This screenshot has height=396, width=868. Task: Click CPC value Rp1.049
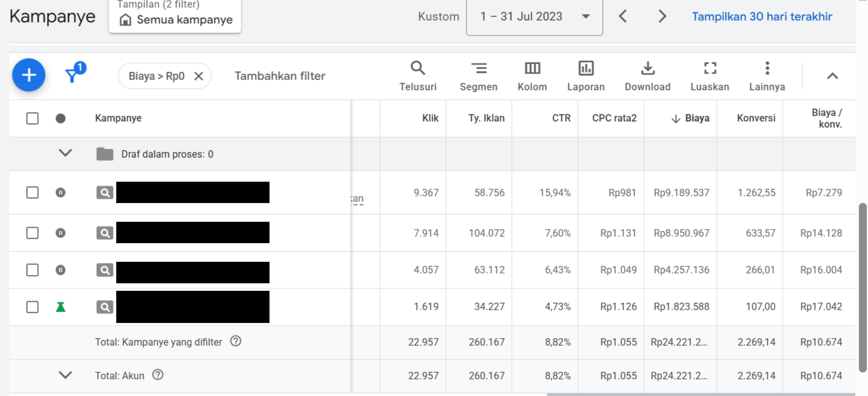(618, 270)
